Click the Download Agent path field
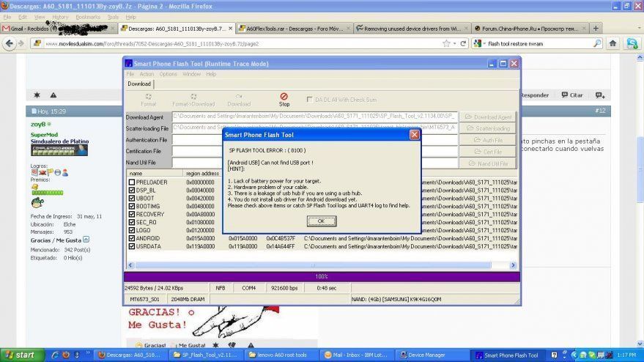 pyautogui.click(x=314, y=117)
